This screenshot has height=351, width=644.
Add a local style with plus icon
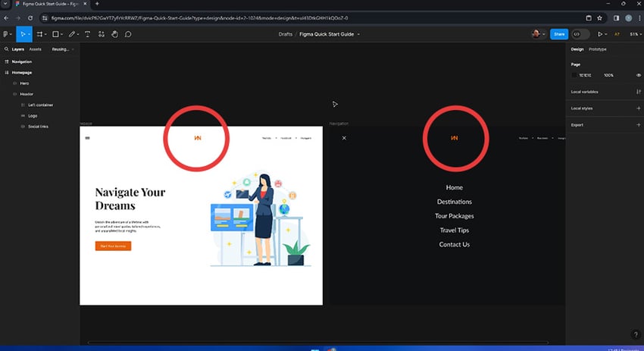[x=639, y=108]
